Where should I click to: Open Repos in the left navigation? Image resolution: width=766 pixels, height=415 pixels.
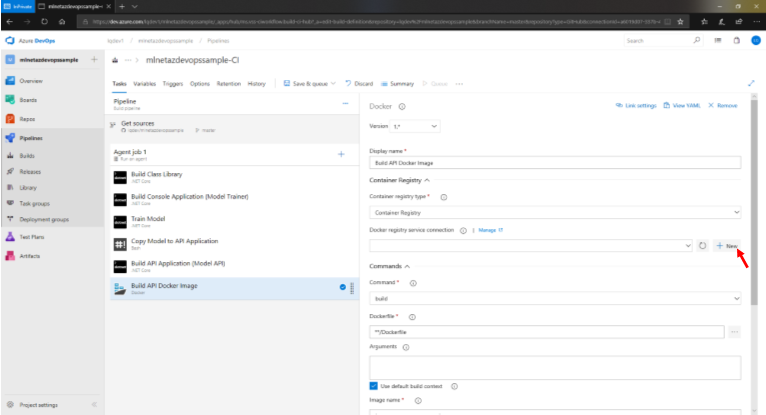click(x=29, y=118)
